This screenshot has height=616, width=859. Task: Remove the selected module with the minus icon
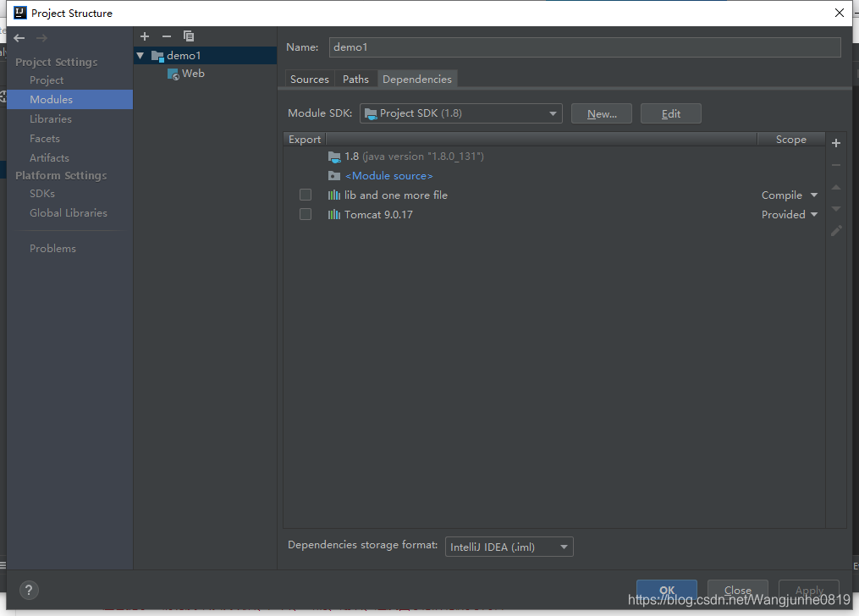point(167,36)
